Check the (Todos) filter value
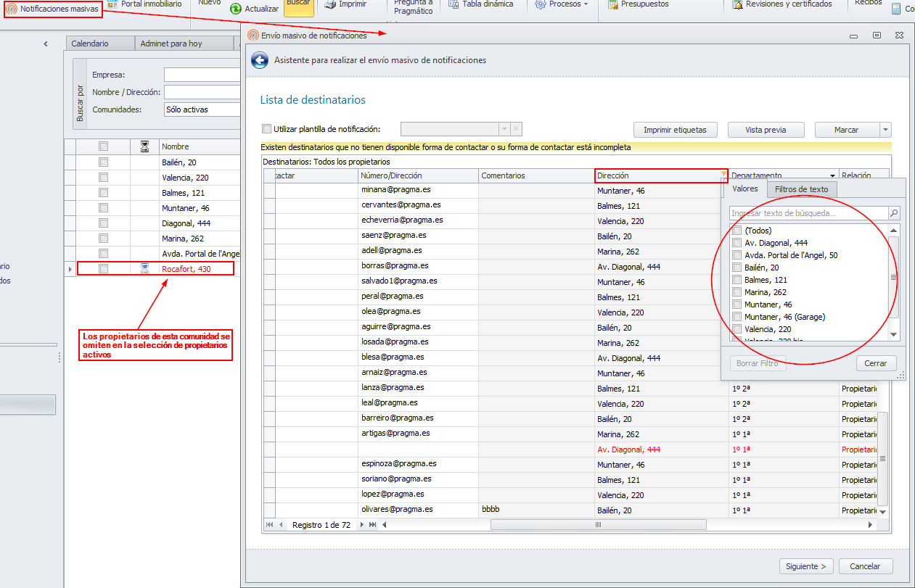Viewport: 915px width, 588px height. [x=737, y=231]
